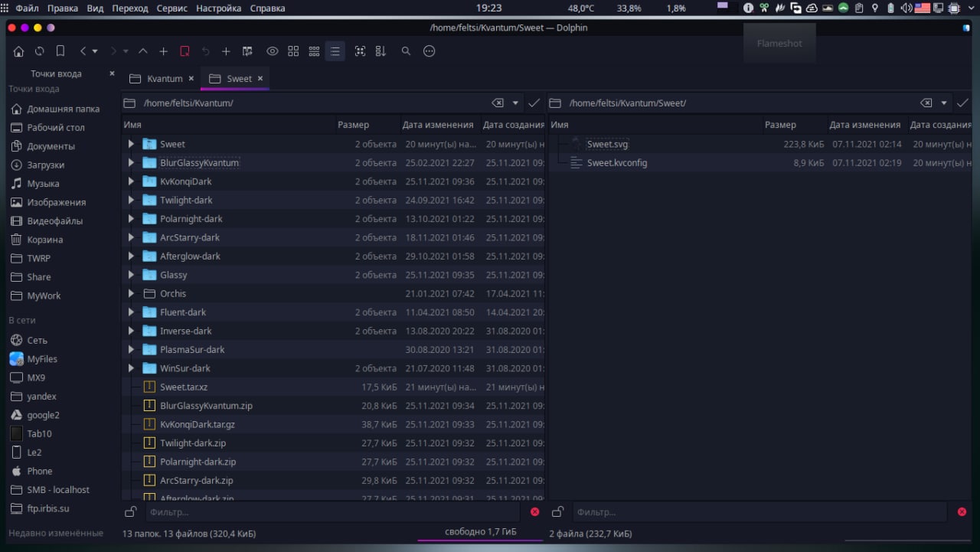Click the Sweet.kvconfig file icon

pos(577,163)
